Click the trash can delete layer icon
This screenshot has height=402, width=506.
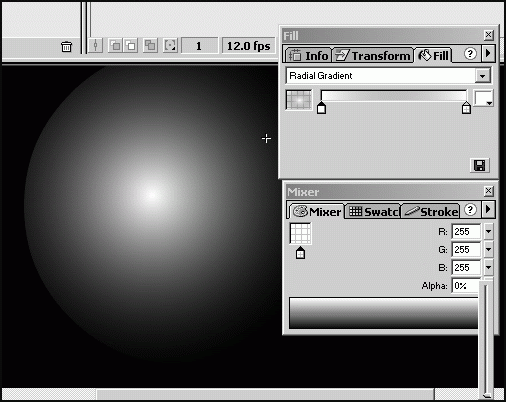pyautogui.click(x=66, y=46)
